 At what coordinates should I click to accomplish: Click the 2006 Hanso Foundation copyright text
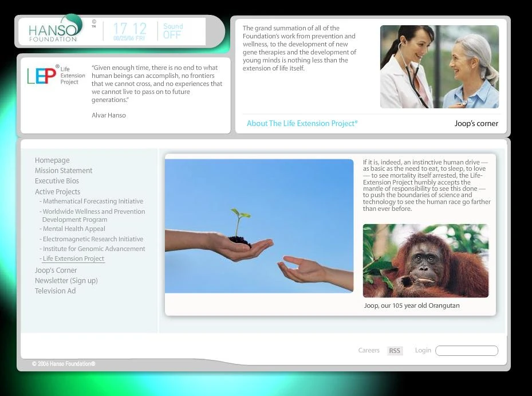click(x=64, y=364)
